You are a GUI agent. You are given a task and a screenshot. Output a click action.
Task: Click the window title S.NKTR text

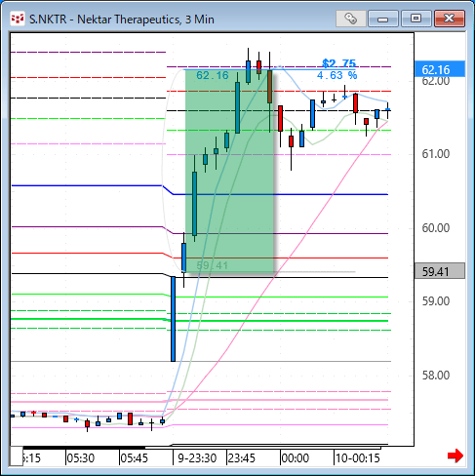[x=48, y=20]
